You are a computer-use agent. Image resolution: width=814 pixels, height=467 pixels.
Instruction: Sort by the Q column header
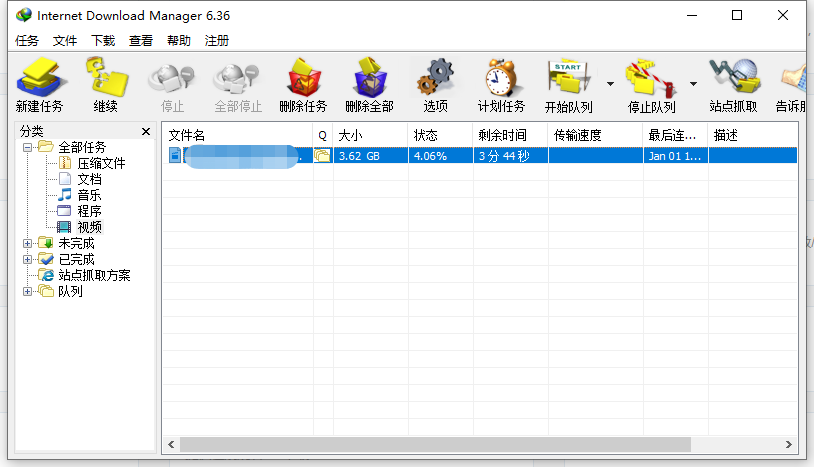tap(322, 135)
